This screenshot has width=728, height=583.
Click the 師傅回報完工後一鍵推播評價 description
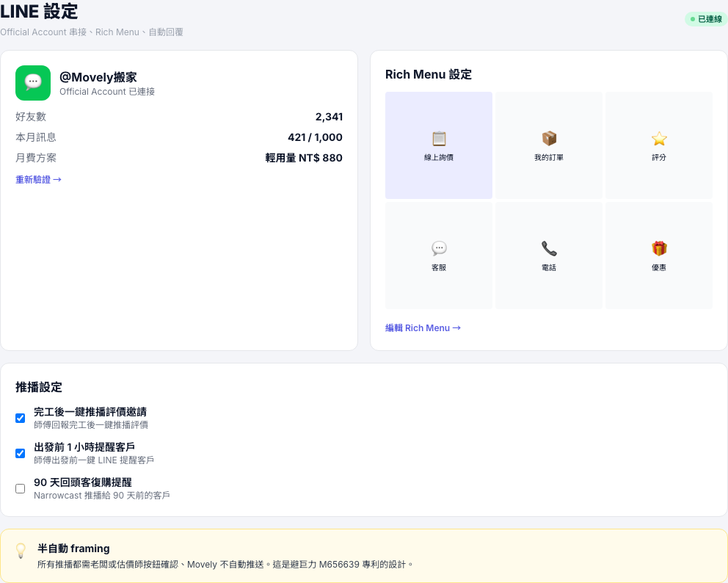(91, 424)
